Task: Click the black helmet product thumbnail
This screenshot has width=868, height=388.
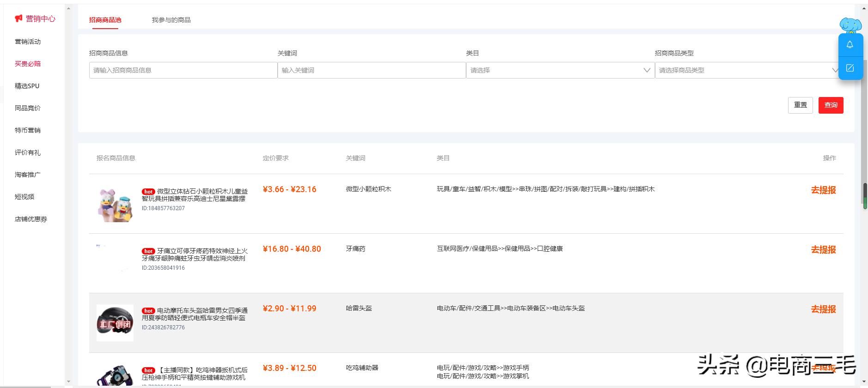Action: tap(115, 323)
